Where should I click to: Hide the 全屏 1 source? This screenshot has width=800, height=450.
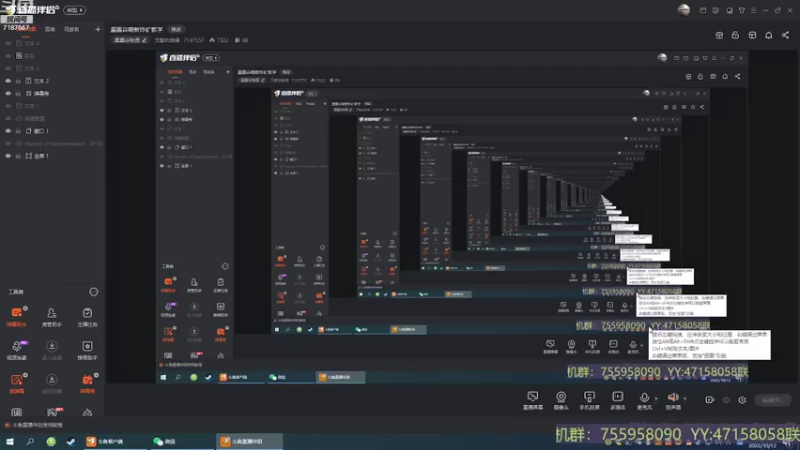pyautogui.click(x=8, y=156)
